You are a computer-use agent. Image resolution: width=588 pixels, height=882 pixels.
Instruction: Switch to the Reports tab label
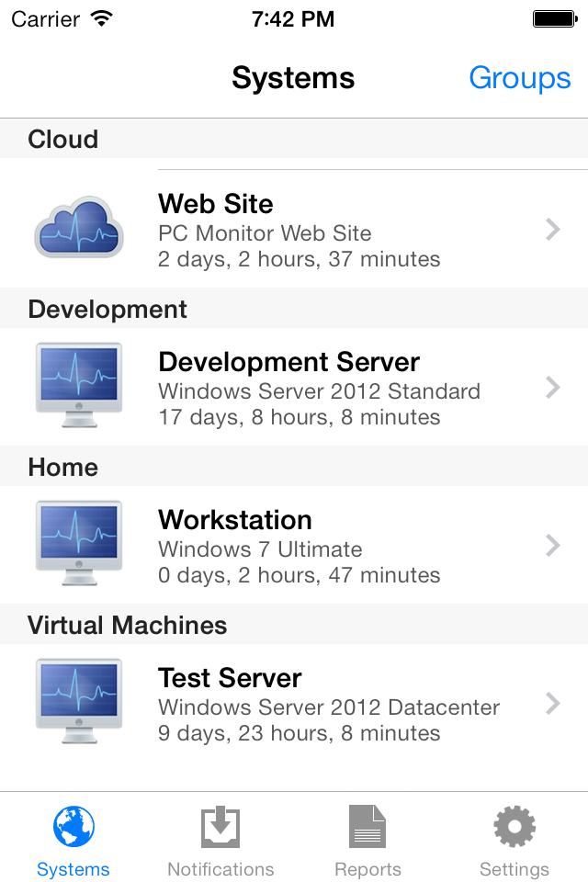[x=367, y=869]
